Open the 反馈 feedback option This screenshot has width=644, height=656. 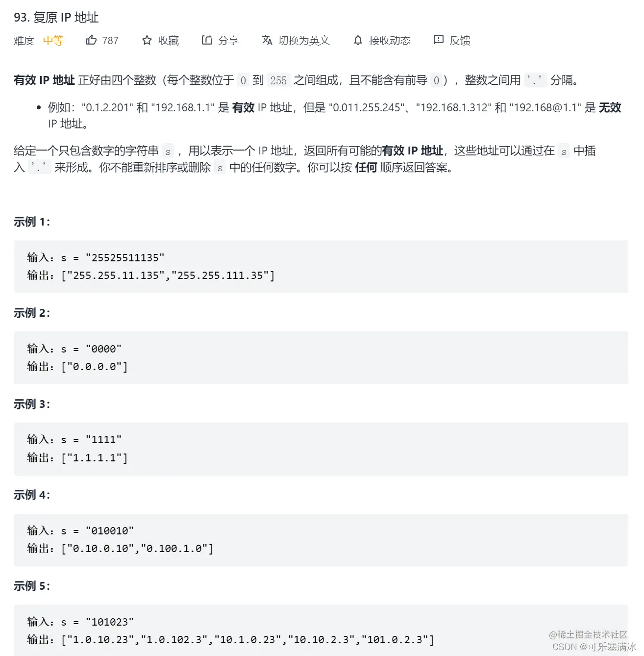coord(460,40)
